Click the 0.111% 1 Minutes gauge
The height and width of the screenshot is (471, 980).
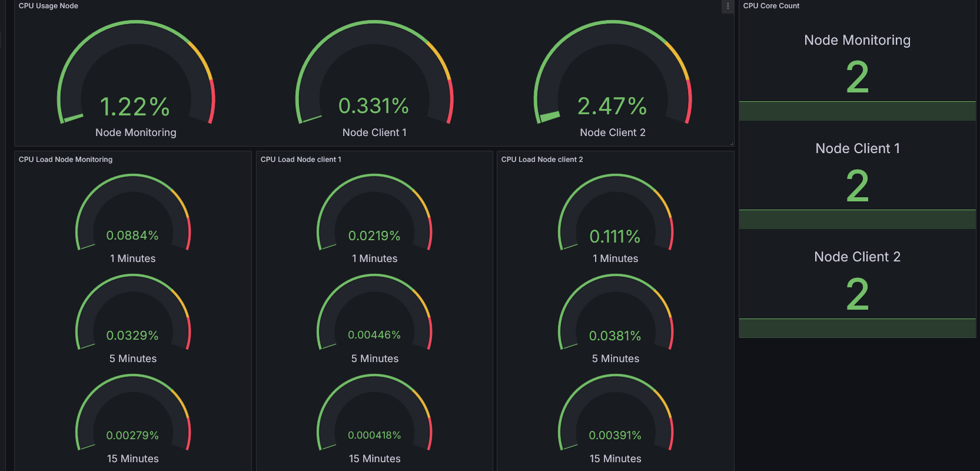pos(615,236)
